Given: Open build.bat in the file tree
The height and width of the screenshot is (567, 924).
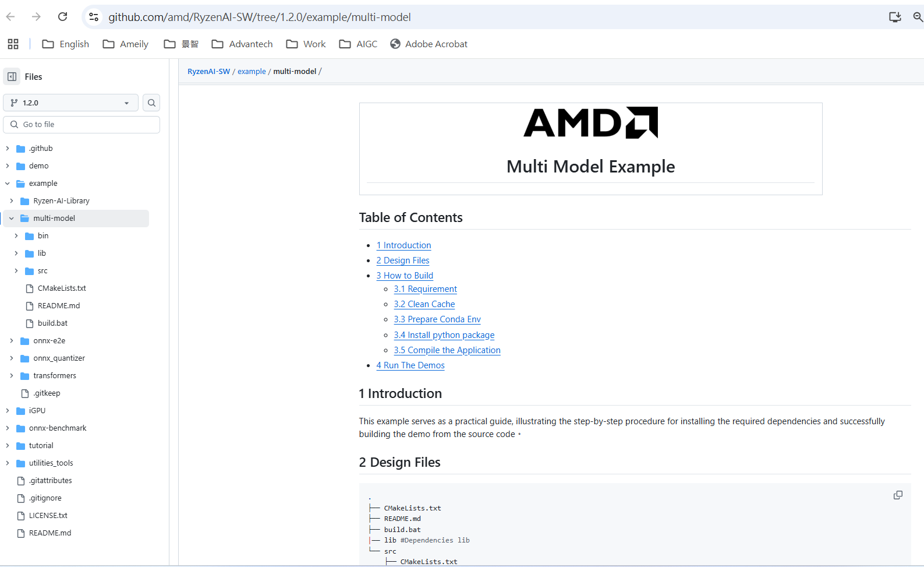Looking at the screenshot, I should tap(52, 323).
